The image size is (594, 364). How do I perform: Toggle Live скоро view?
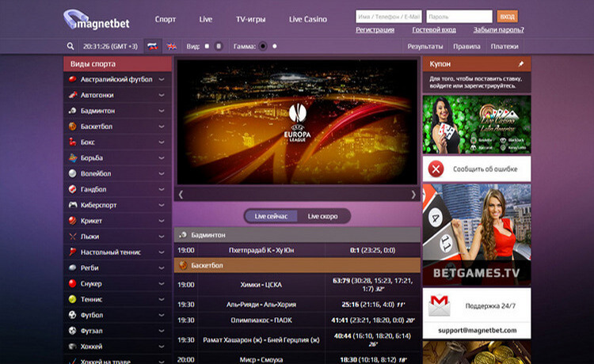[323, 217]
